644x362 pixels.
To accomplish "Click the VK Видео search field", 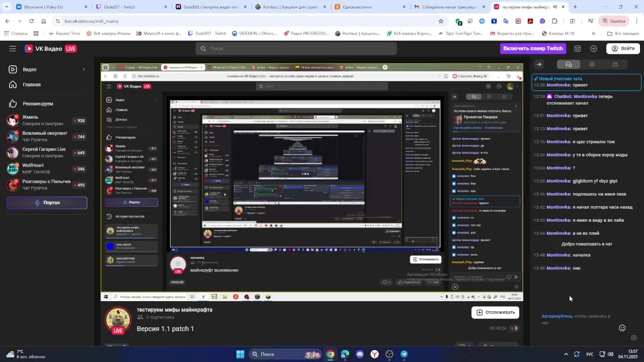I will pos(296,49).
